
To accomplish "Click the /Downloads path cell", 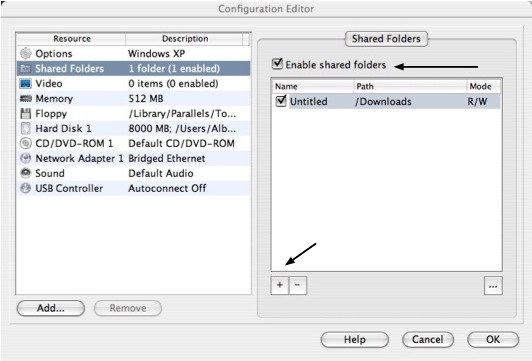I will coord(383,101).
